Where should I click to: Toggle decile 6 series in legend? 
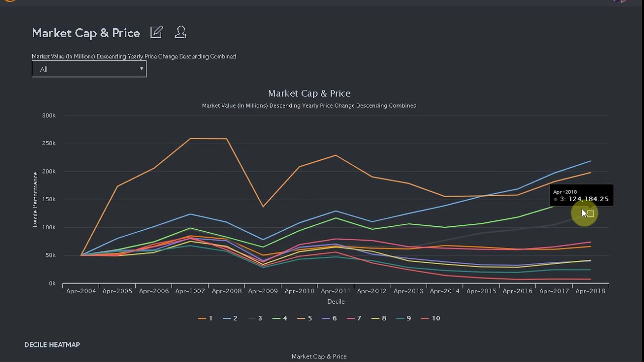[x=329, y=318]
